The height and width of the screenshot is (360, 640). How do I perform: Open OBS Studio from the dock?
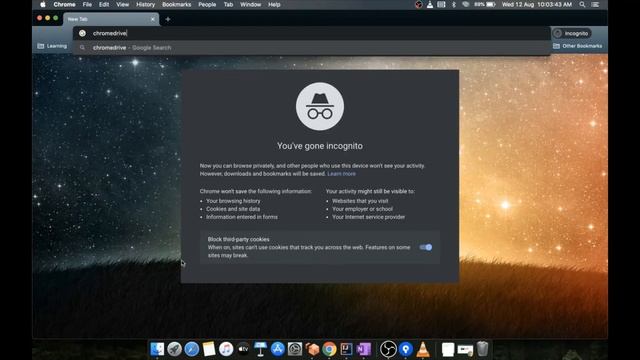(388, 349)
